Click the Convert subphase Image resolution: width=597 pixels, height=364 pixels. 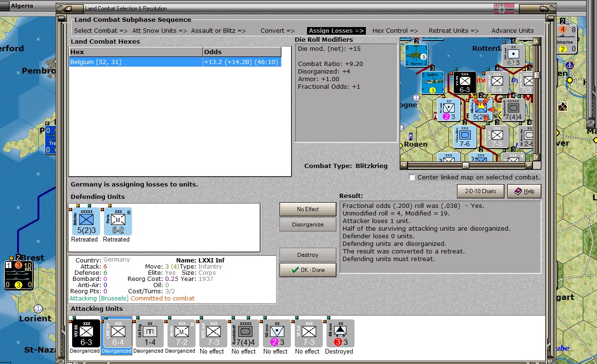[278, 31]
